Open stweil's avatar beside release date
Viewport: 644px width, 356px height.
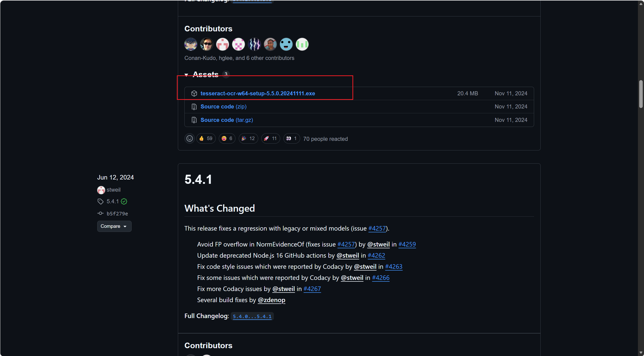(x=101, y=190)
